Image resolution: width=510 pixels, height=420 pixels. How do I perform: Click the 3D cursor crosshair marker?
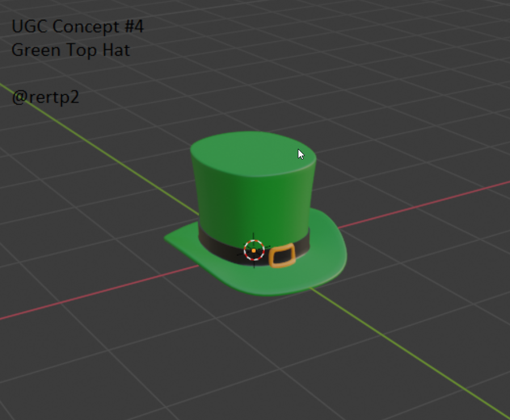pyautogui.click(x=255, y=250)
